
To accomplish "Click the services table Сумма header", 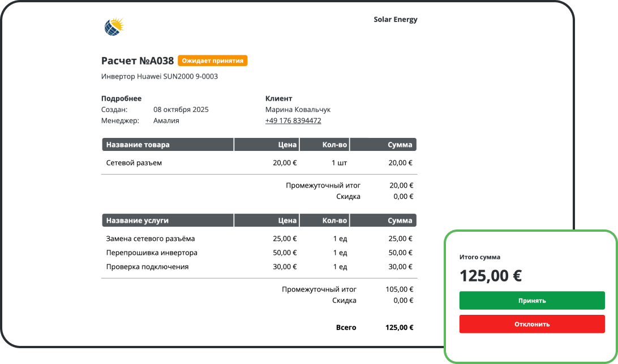I will click(x=383, y=220).
